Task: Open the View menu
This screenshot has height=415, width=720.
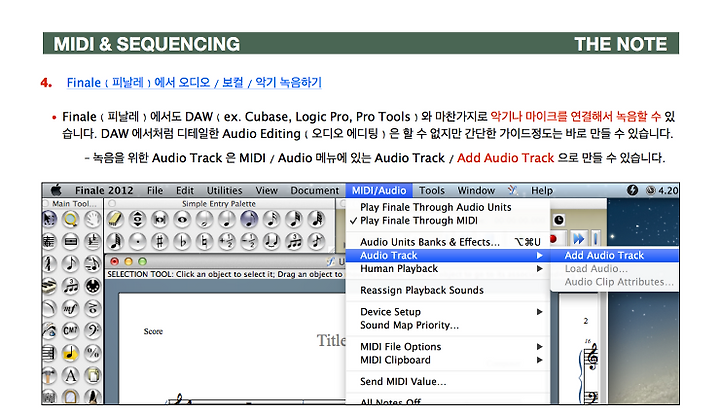Action: (x=266, y=191)
